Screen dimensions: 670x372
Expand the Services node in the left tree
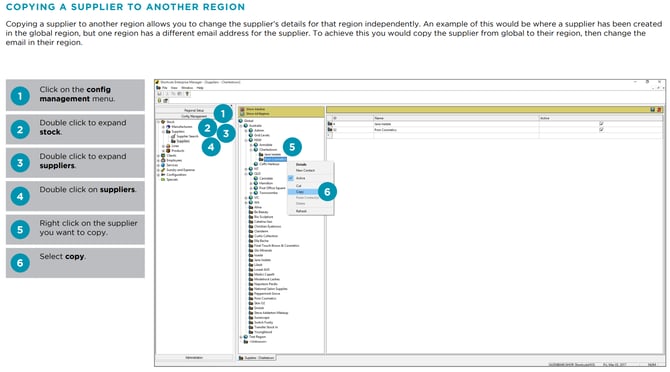click(159, 165)
